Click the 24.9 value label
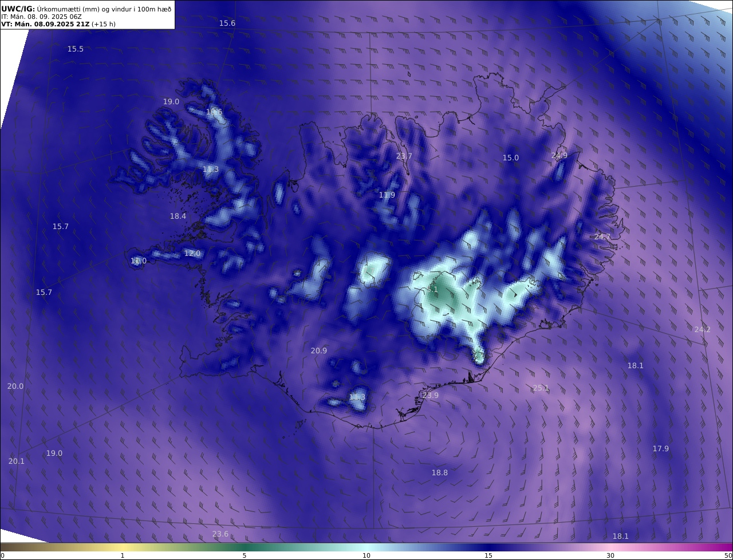 [x=559, y=156]
